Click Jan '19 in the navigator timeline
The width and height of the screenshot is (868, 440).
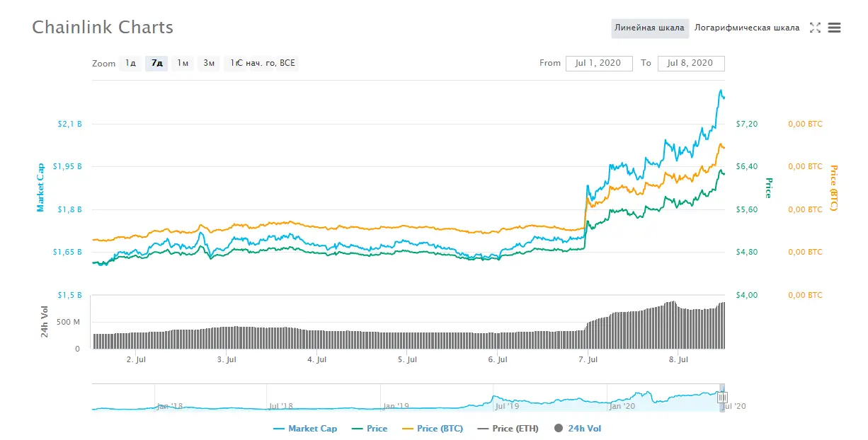[x=395, y=406]
